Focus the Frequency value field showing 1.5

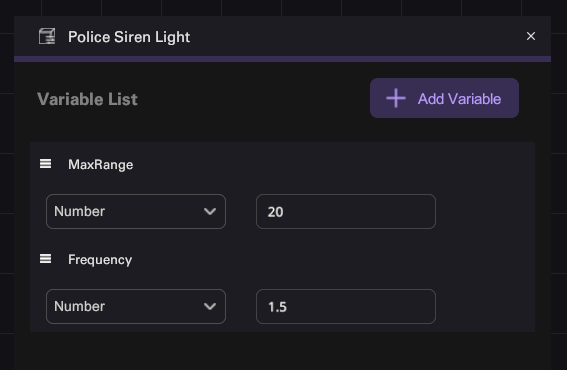coord(346,306)
